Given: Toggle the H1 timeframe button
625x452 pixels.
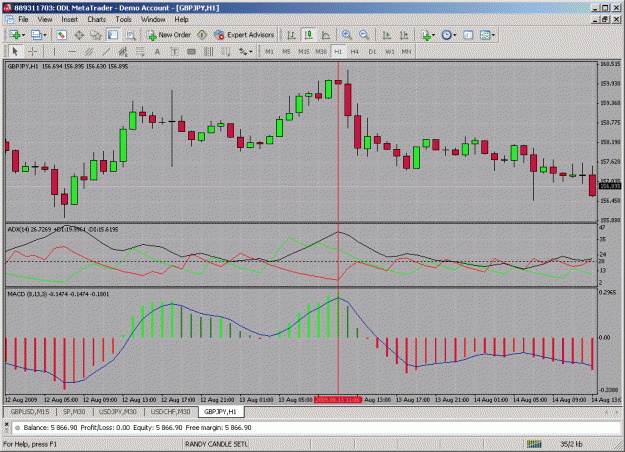Looking at the screenshot, I should pyautogui.click(x=338, y=51).
